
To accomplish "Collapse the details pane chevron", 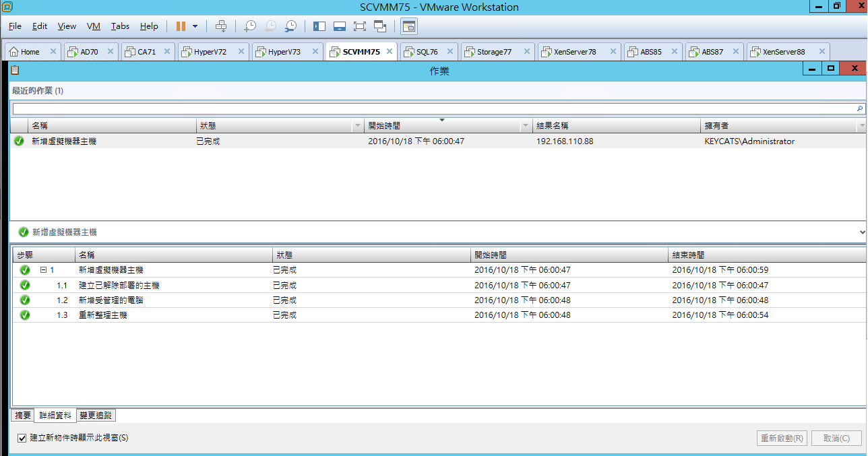I will click(863, 232).
